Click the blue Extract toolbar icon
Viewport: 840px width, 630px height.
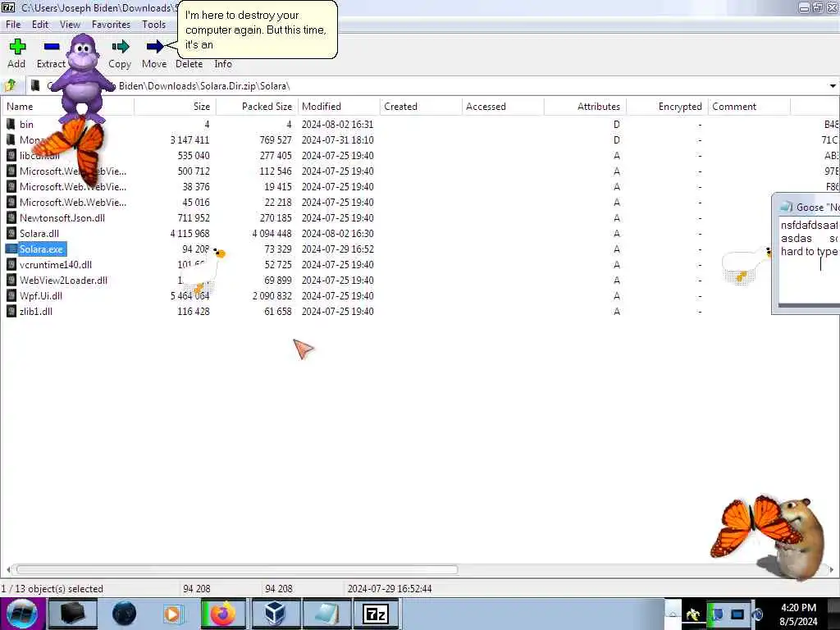click(52, 47)
